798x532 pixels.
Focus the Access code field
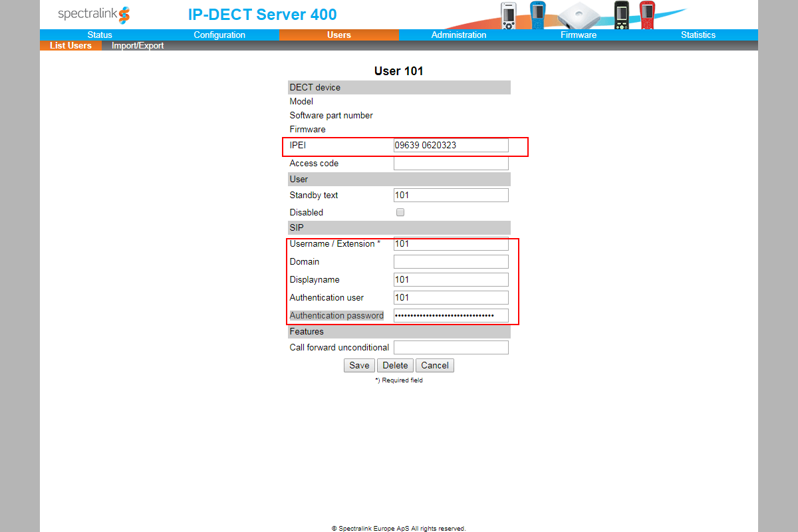click(x=451, y=163)
